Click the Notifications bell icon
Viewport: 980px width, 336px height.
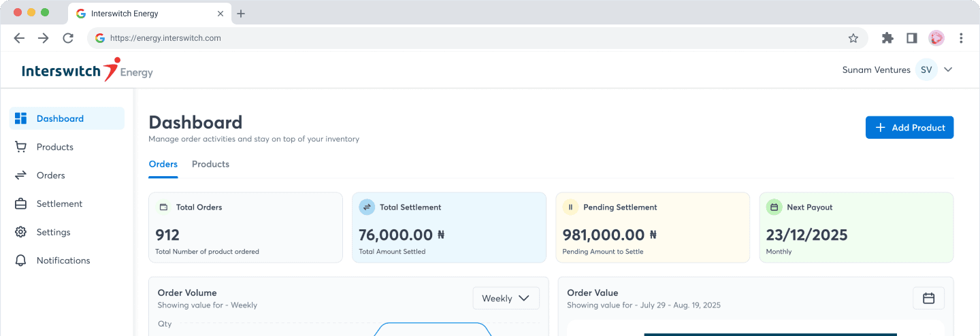point(20,261)
